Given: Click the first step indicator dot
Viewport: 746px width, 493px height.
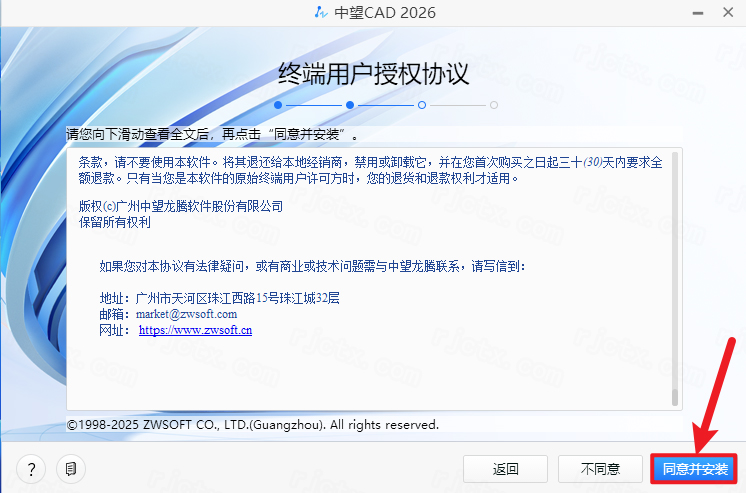Looking at the screenshot, I should [278, 104].
